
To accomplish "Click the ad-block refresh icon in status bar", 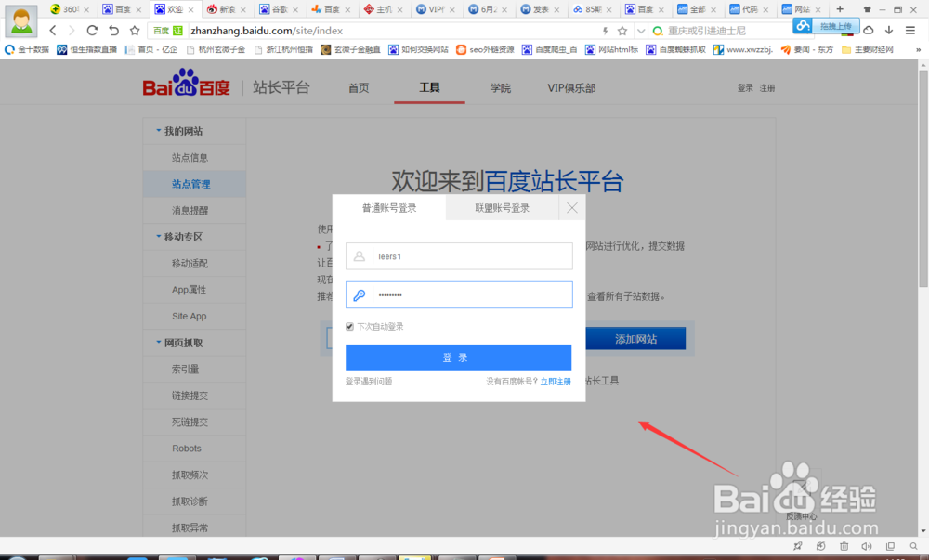I will [x=820, y=546].
